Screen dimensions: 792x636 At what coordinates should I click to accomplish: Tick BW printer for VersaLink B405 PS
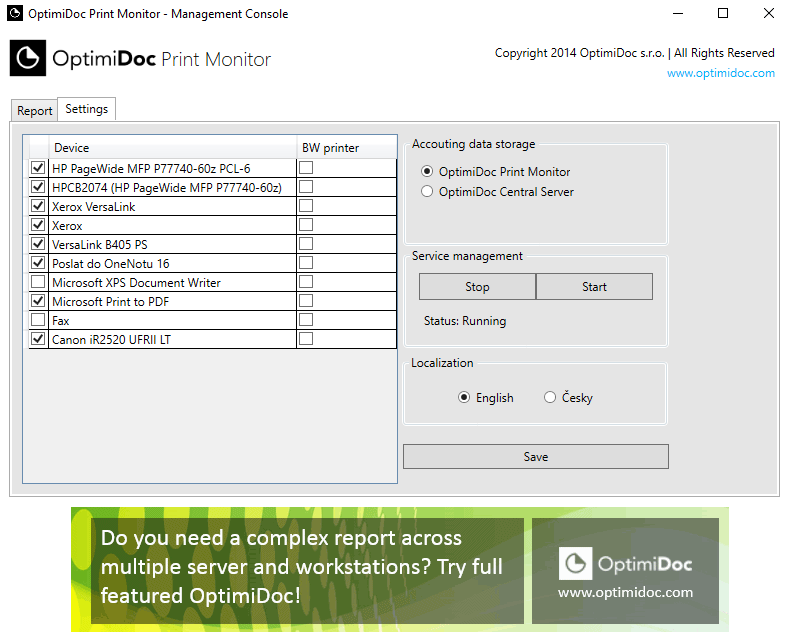306,244
